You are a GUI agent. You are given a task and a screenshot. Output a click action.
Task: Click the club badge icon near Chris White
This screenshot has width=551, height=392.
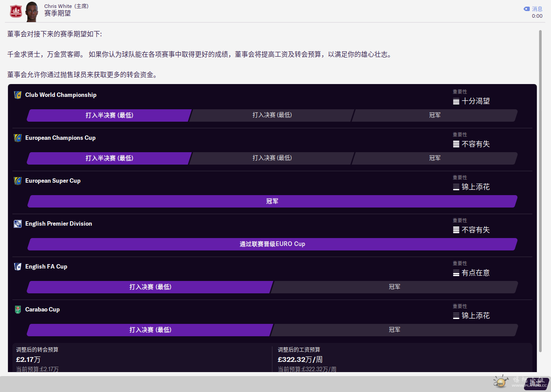click(16, 11)
